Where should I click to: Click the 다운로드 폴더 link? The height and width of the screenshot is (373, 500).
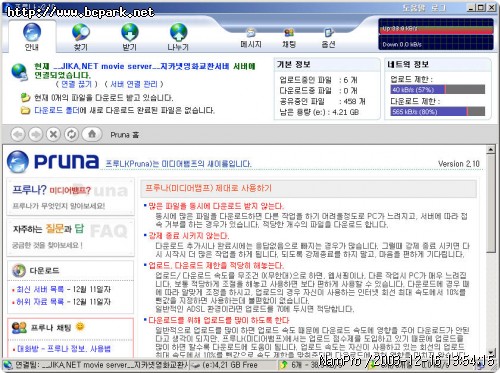coord(57,110)
